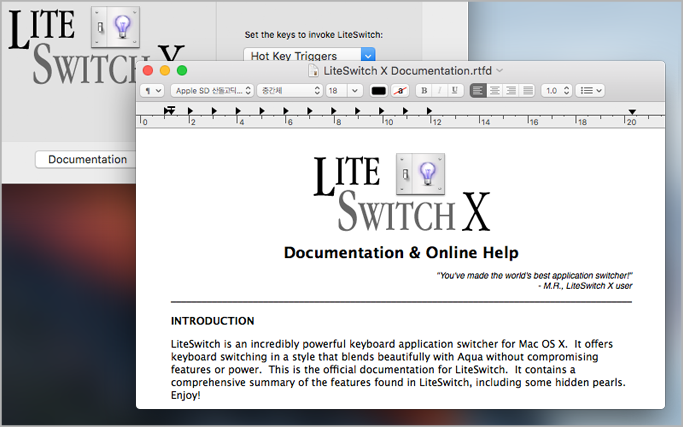Zoom the Documentation window with green button
This screenshot has height=427, width=683.
pyautogui.click(x=182, y=70)
